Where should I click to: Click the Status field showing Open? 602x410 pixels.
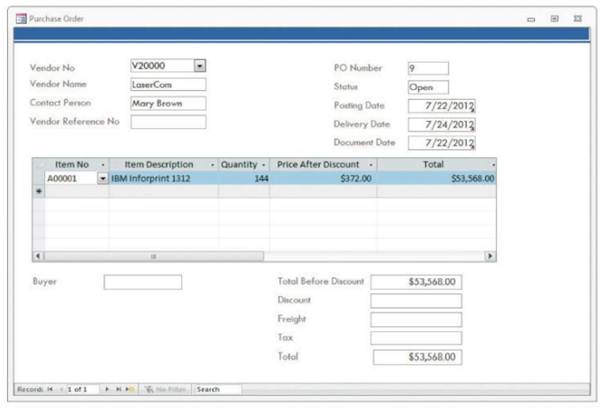click(428, 87)
